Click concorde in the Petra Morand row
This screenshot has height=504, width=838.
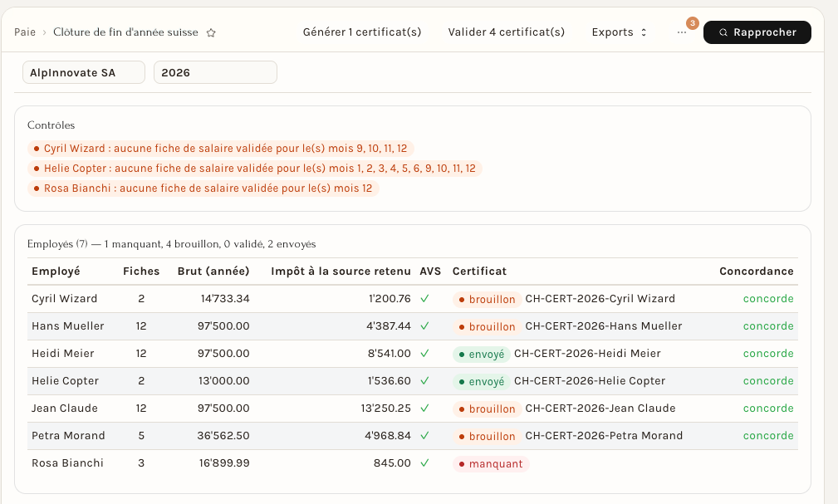coord(768,436)
